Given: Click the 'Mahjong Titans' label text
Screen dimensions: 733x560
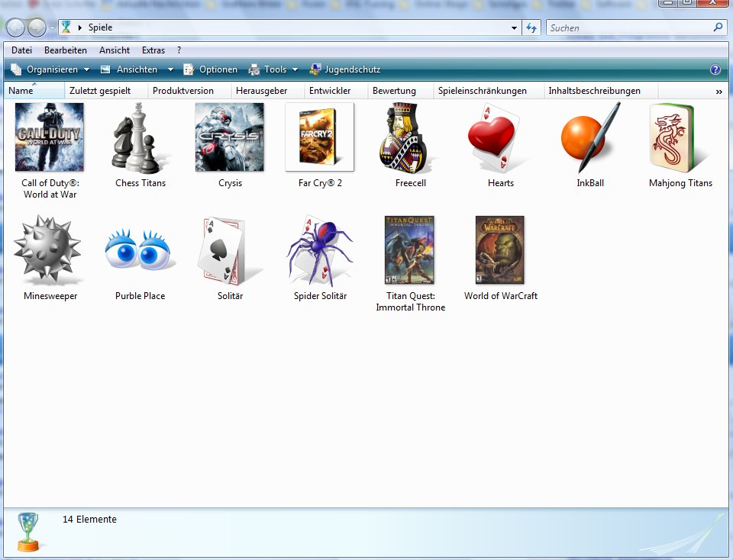Looking at the screenshot, I should 680,183.
